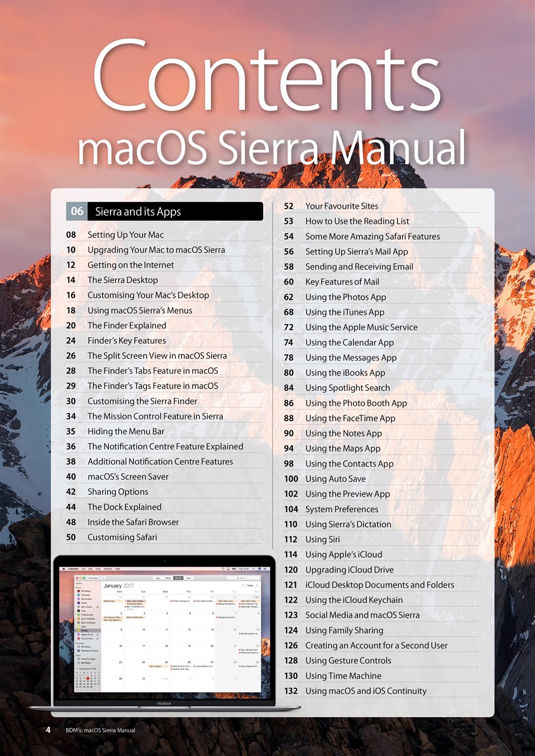This screenshot has width=535, height=756.
Task: Toggle the Bank Holidays calendar visibility
Action: click(x=79, y=623)
